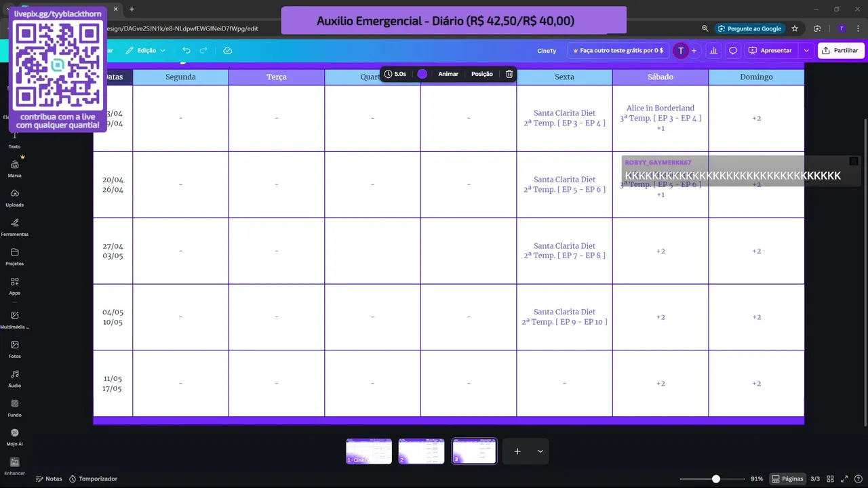This screenshot has width=868, height=488.
Task: Open the help question mark
Action: 857,479
